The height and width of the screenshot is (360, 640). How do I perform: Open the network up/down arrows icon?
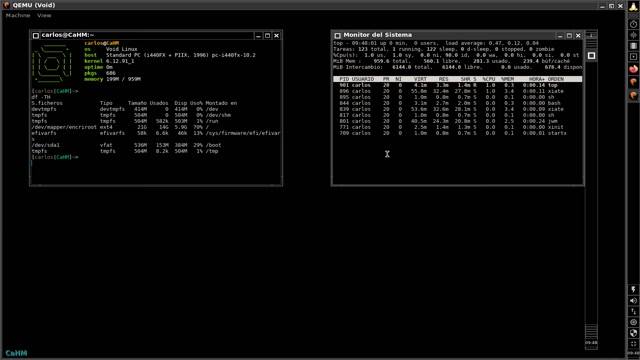633,311
